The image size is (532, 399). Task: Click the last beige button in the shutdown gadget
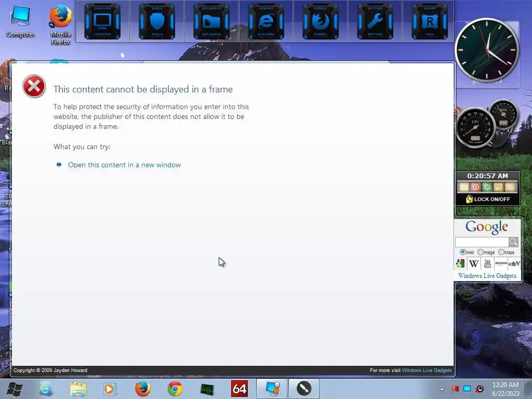pos(510,187)
